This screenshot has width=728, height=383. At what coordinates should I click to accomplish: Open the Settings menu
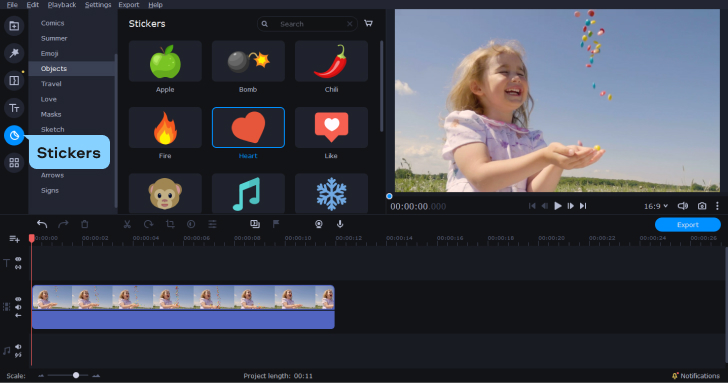98,5
